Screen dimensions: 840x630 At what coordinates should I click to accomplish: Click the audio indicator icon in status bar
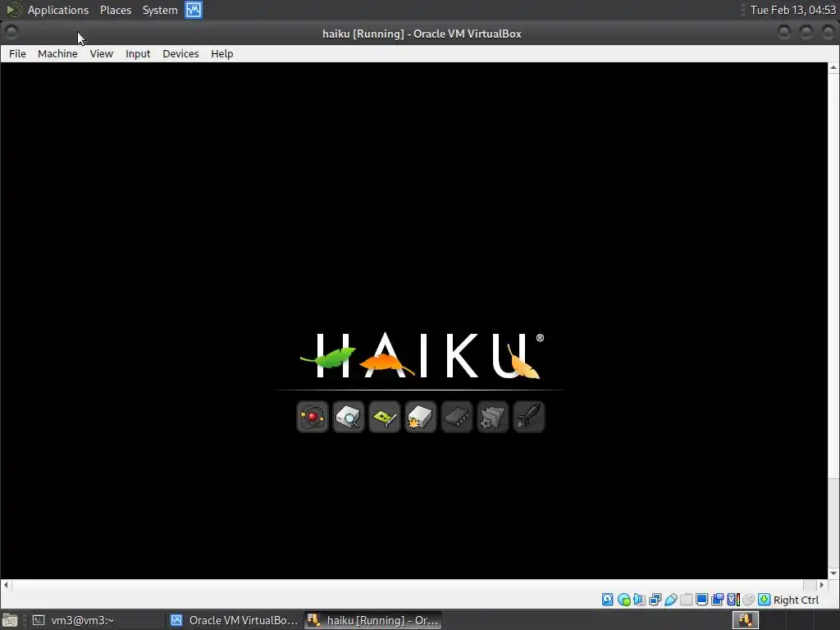click(x=639, y=600)
